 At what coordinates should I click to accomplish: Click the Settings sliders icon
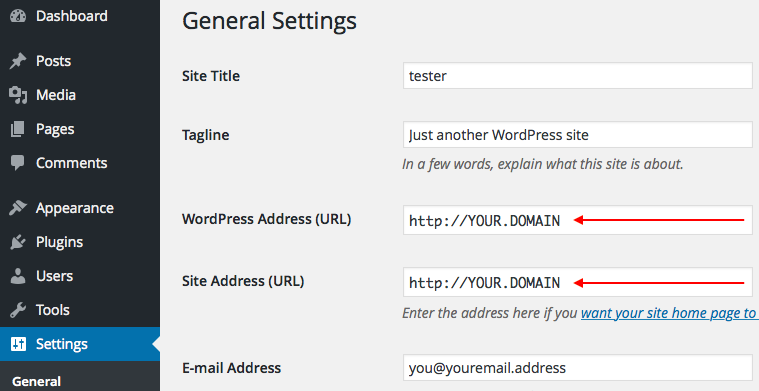(18, 344)
